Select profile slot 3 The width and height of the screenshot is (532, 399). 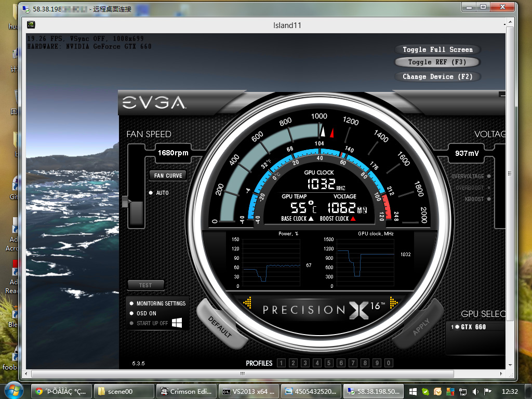[305, 363]
